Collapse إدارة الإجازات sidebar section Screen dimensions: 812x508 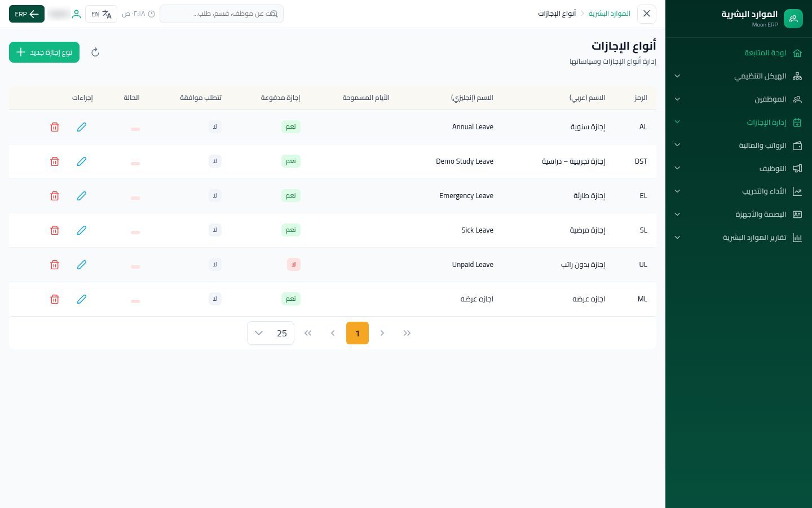pyautogui.click(x=739, y=122)
